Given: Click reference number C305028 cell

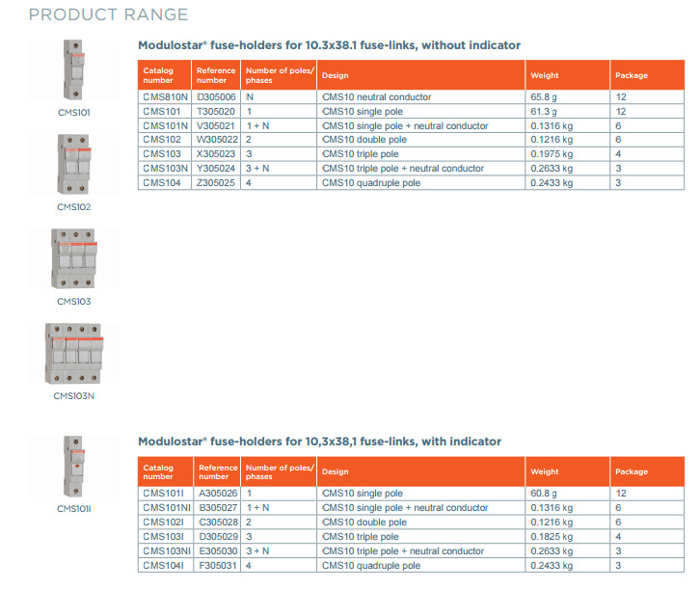Looking at the screenshot, I should (217, 523).
